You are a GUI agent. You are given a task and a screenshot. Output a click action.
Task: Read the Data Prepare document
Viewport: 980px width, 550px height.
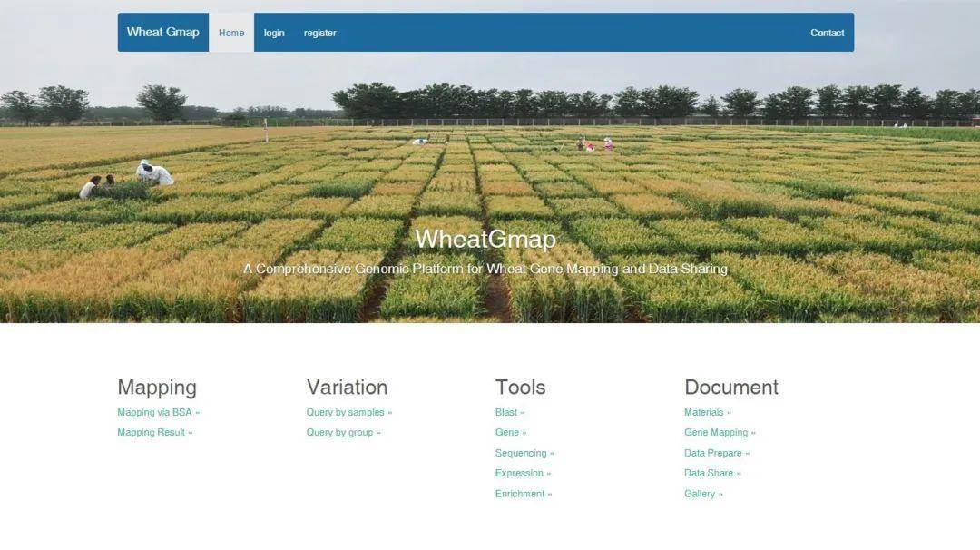click(716, 453)
